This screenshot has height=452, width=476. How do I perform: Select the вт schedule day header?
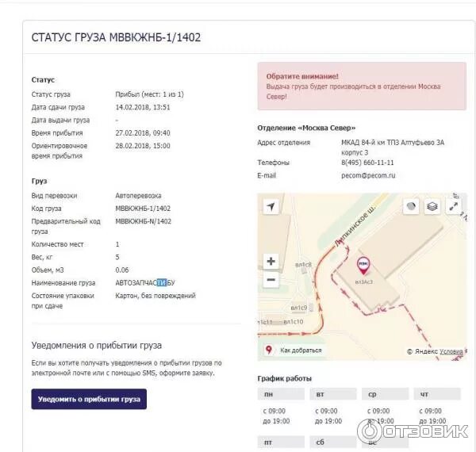coord(333,394)
